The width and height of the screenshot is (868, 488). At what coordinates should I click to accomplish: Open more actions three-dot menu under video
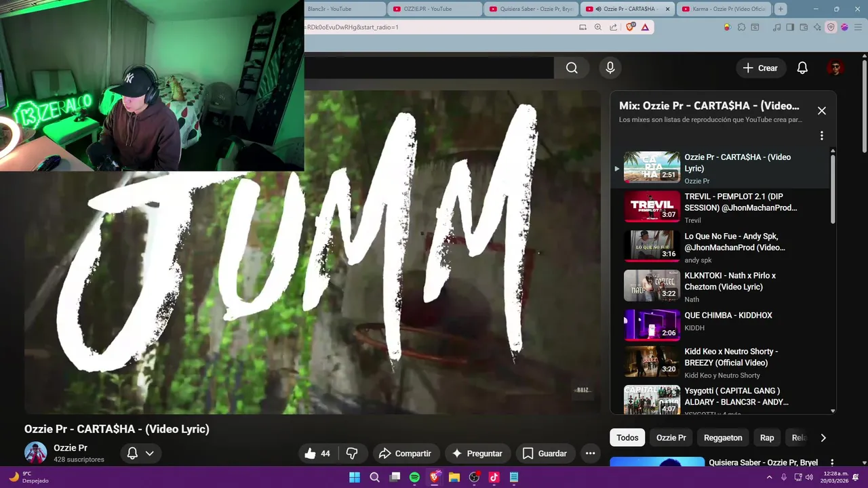tap(590, 453)
